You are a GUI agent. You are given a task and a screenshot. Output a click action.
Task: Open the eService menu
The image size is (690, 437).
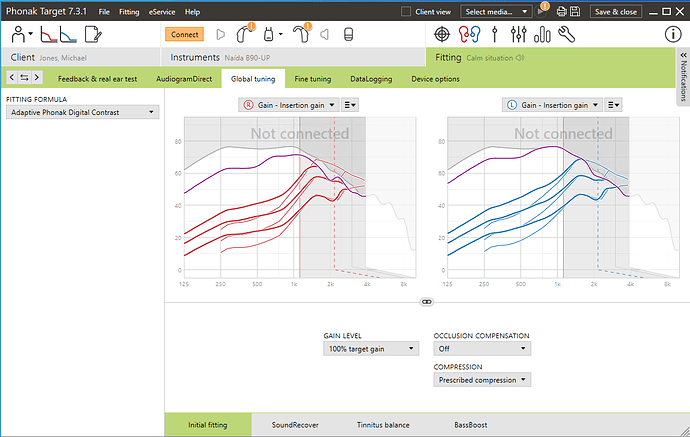[x=161, y=12]
